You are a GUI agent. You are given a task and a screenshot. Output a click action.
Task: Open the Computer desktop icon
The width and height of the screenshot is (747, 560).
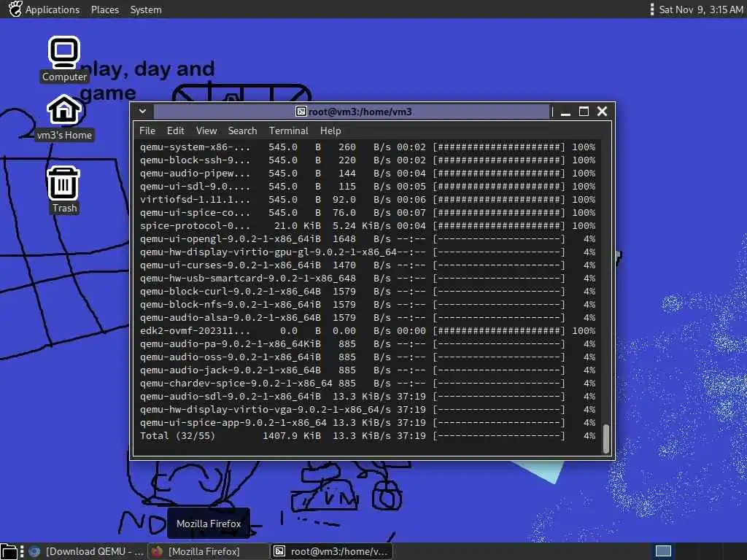(x=64, y=59)
